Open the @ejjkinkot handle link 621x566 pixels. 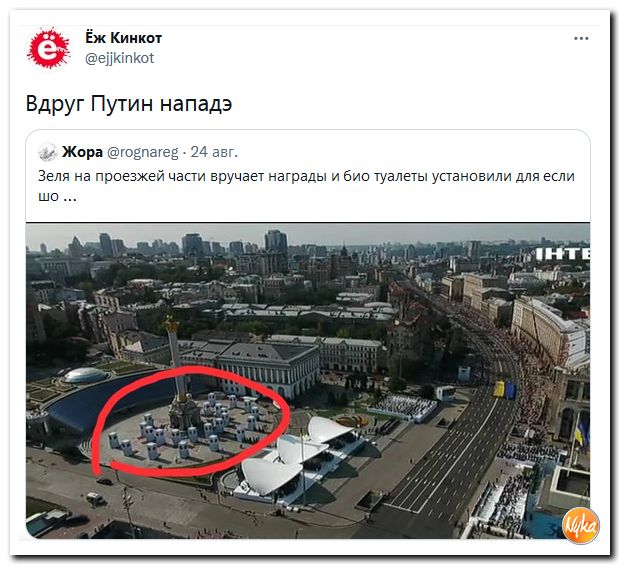(x=120, y=58)
